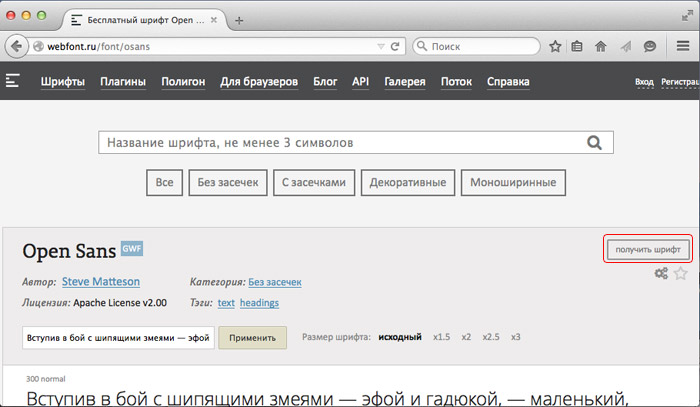The width and height of the screenshot is (700, 407).
Task: Open a new tab with plus button
Action: (x=239, y=21)
